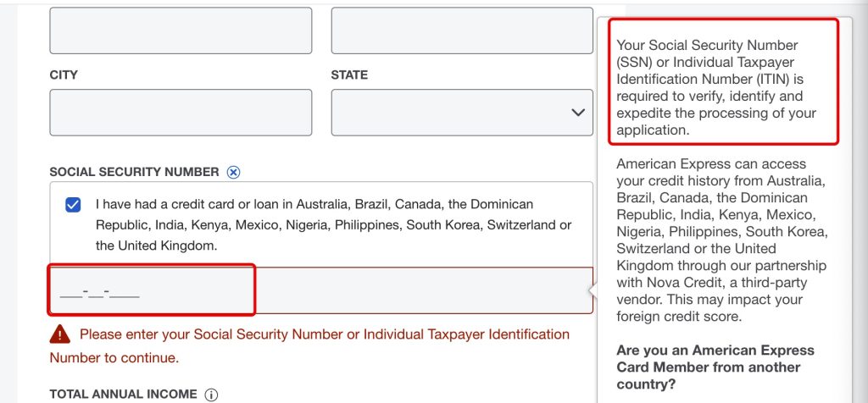Click the CITY field label
This screenshot has height=403, width=868.
pos(64,75)
